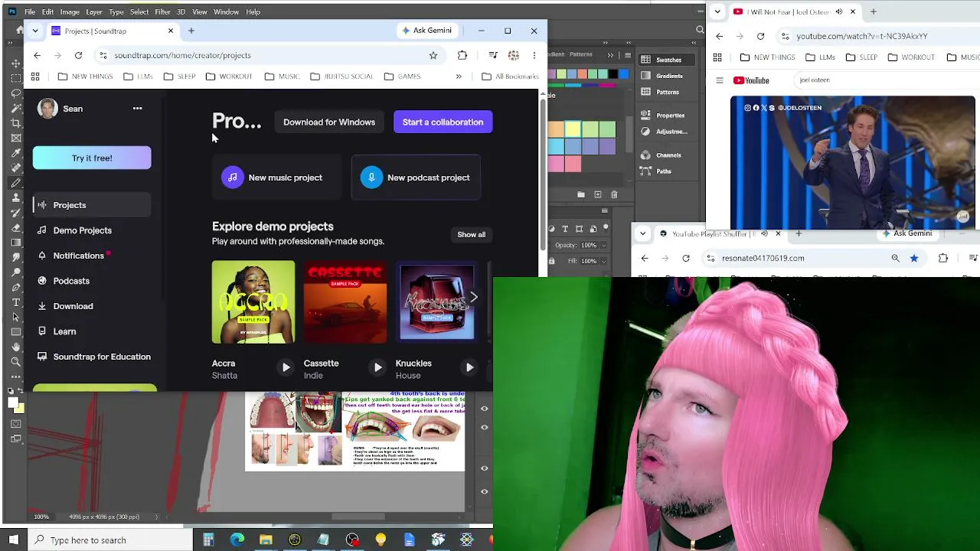Delete swatch using the trash icon
The image size is (980, 551).
tap(614, 194)
